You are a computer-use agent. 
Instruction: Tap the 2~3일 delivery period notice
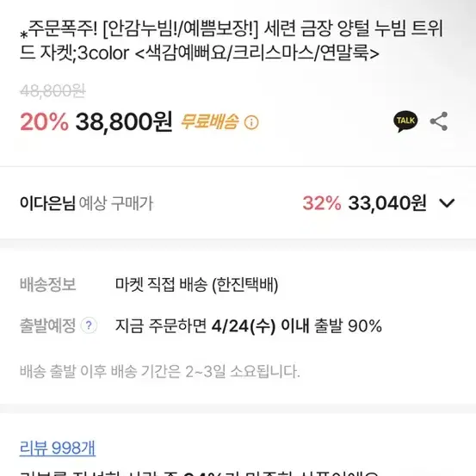coord(160,372)
